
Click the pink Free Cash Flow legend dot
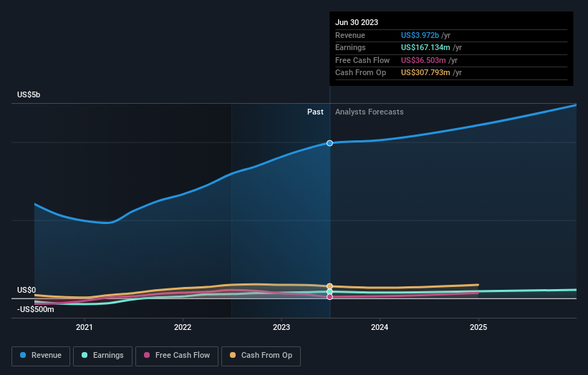click(x=147, y=355)
